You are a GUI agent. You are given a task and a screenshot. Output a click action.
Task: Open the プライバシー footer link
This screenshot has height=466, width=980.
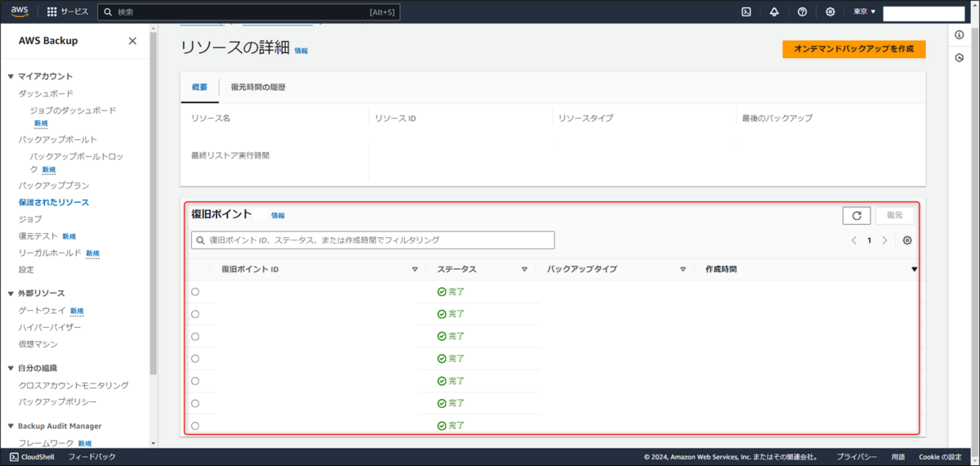pyautogui.click(x=857, y=457)
